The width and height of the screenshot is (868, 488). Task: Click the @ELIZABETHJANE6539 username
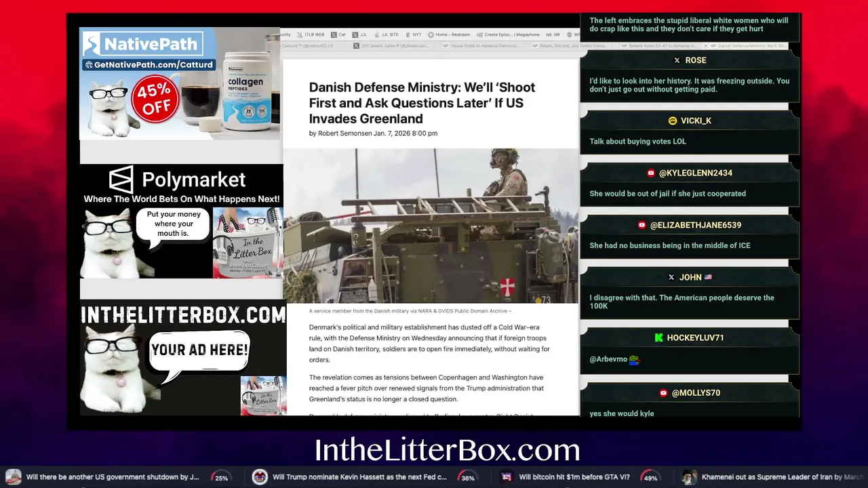pyautogui.click(x=696, y=225)
